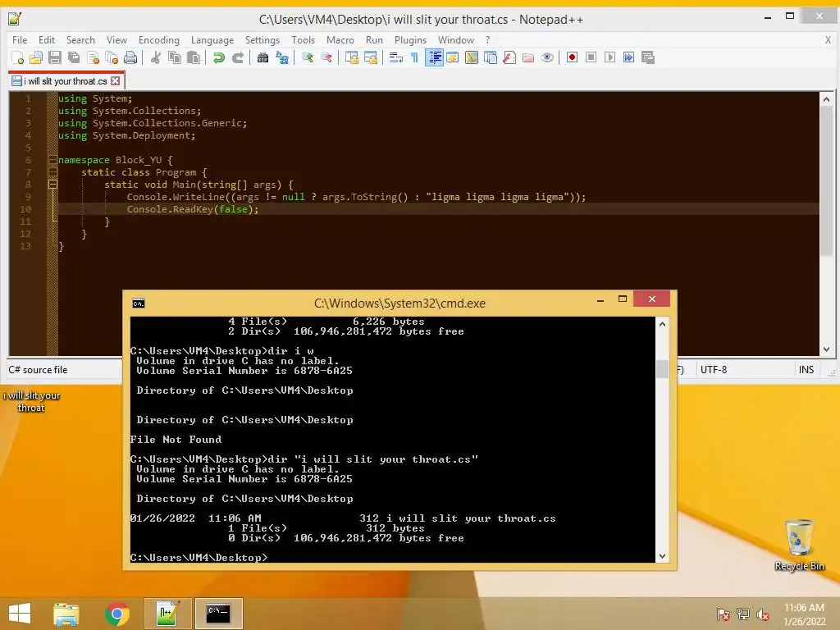Collapse the namespace Block_YU fold marker
840x630 pixels.
tap(52, 160)
